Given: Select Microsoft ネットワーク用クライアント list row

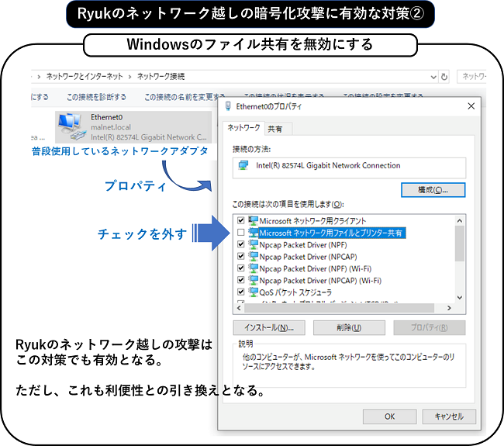Looking at the screenshot, I should coord(312,221).
